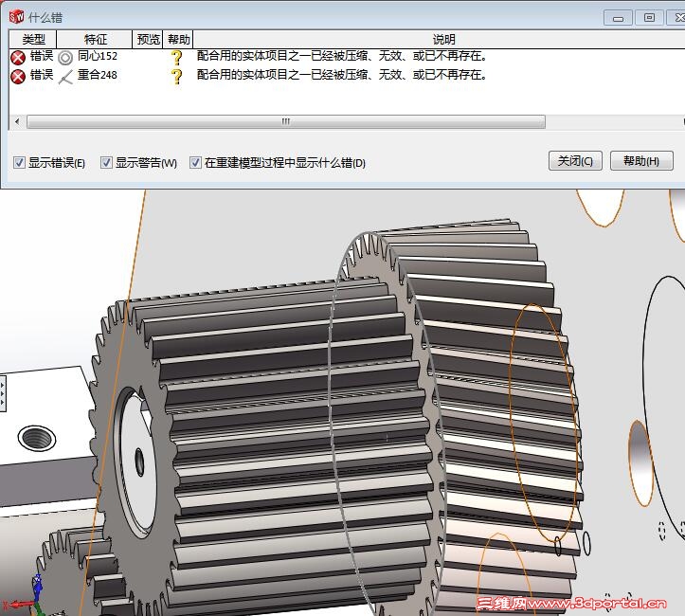Click the 类型 column header
The width and height of the screenshot is (685, 616).
pos(33,39)
